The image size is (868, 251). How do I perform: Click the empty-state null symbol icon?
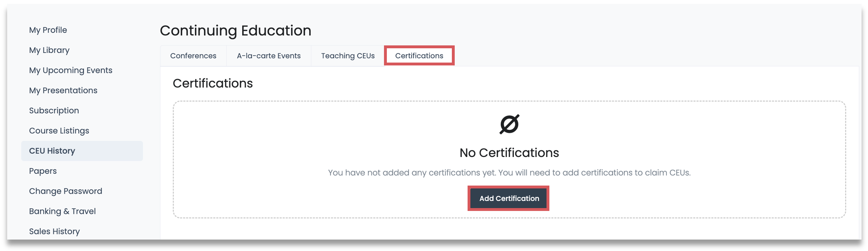pos(509,124)
